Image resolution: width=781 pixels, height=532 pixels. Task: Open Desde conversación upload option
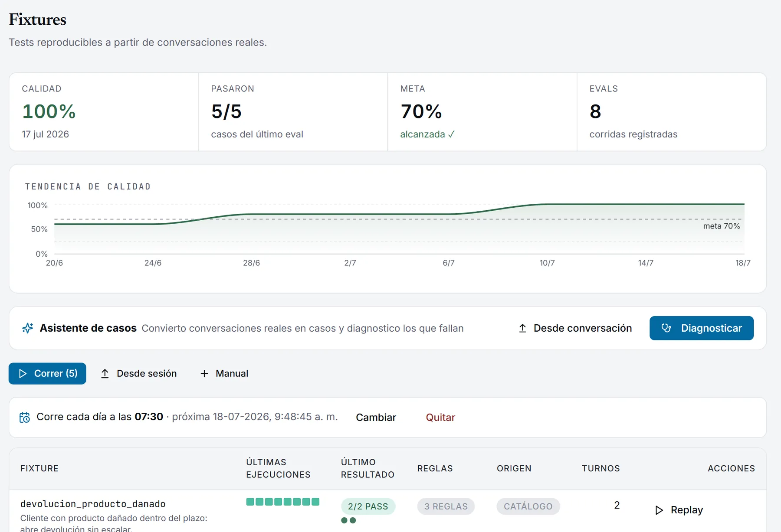pos(575,328)
